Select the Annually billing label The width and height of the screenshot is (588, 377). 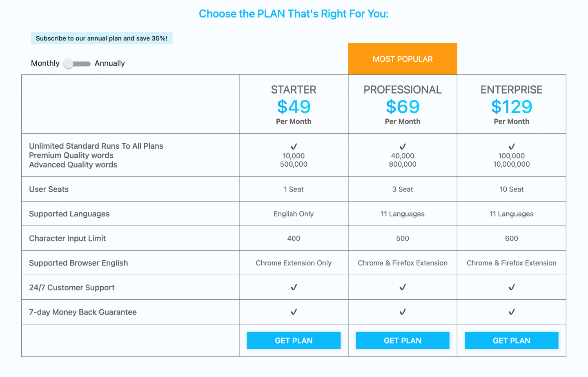(x=110, y=63)
